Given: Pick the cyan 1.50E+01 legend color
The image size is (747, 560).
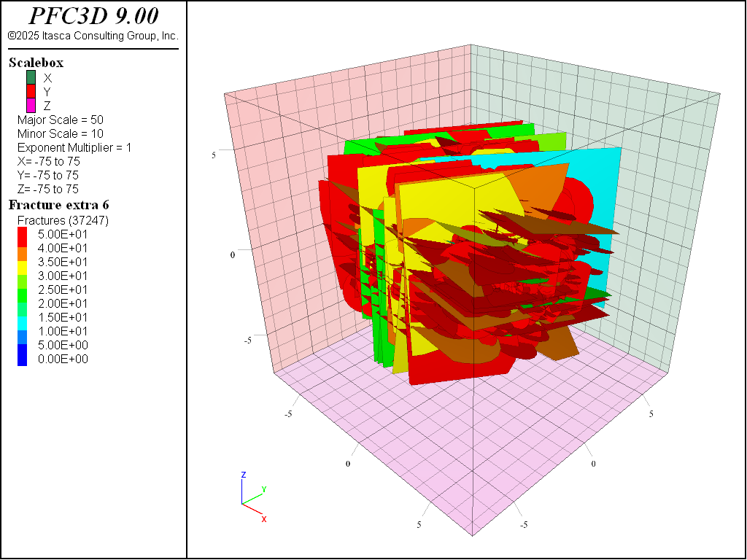Looking at the screenshot, I should (22, 317).
